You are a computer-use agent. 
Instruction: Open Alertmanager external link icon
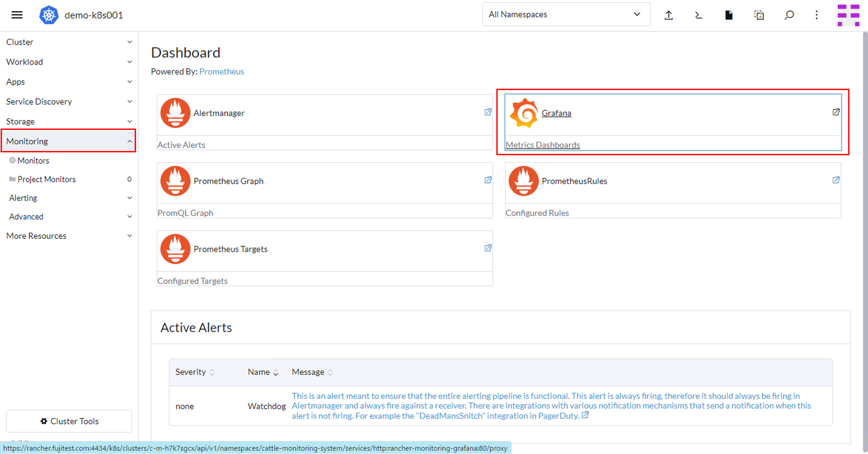point(488,112)
